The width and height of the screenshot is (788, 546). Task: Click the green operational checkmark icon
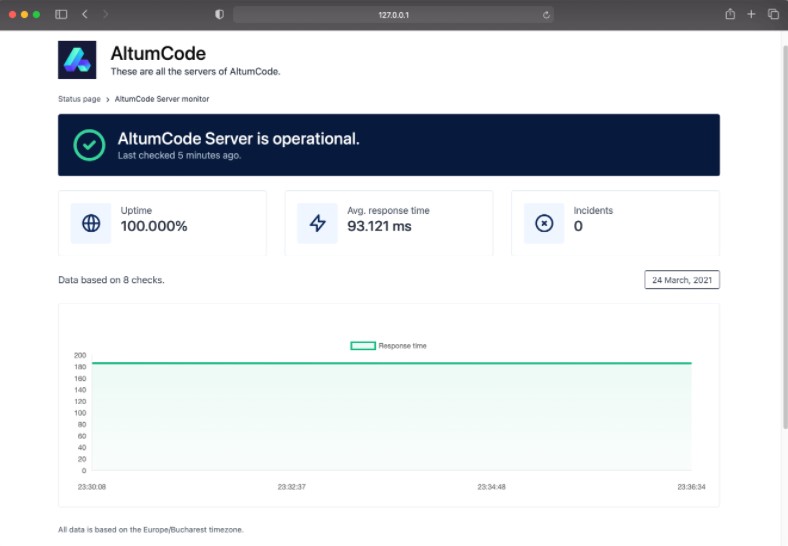click(89, 145)
